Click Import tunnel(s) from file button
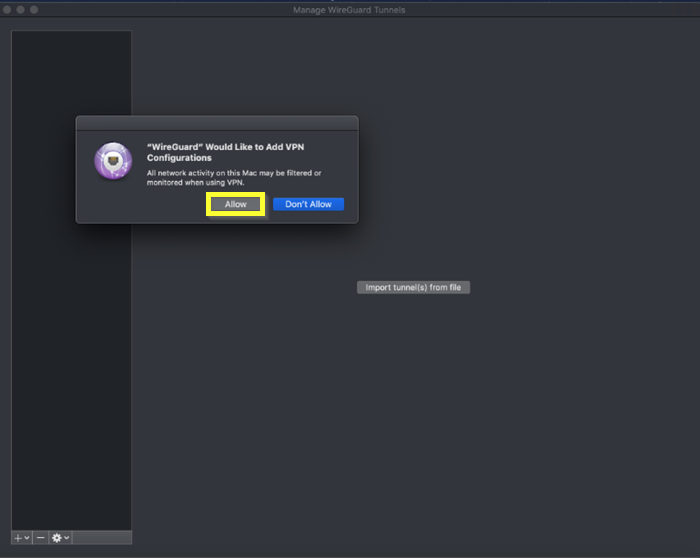Screen dimensions: 700x558 coord(413,287)
